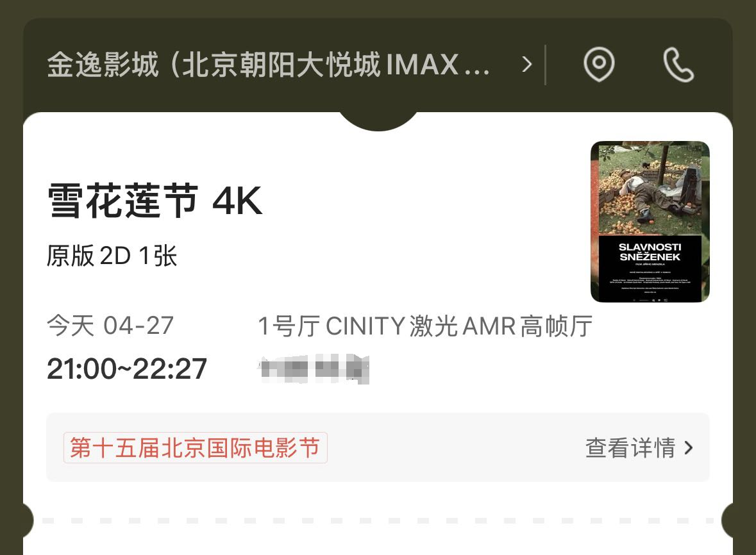Select the 第十五届北京国际电影节 red tag
This screenshot has height=555, width=756.
(x=196, y=447)
